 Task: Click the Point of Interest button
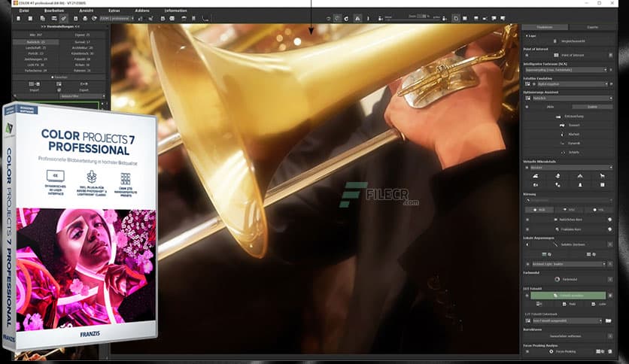coord(569,55)
